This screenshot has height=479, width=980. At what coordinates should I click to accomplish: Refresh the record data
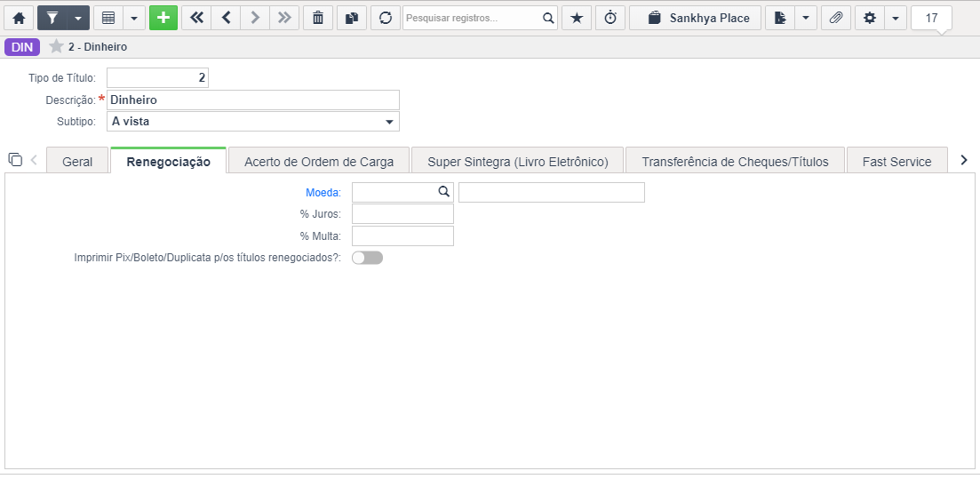click(x=386, y=18)
